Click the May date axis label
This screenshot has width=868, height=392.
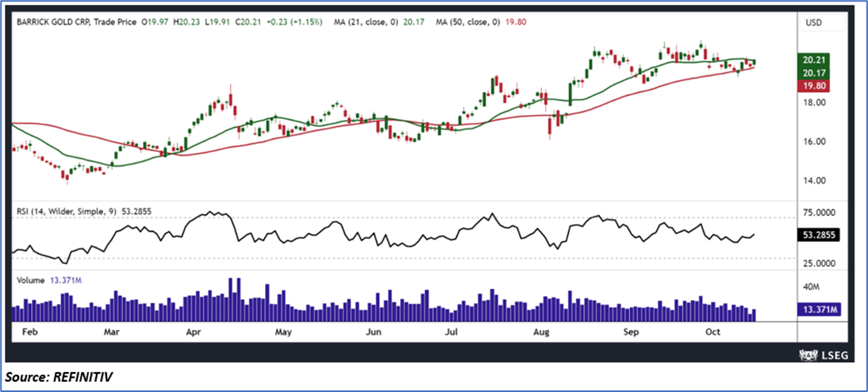(283, 332)
